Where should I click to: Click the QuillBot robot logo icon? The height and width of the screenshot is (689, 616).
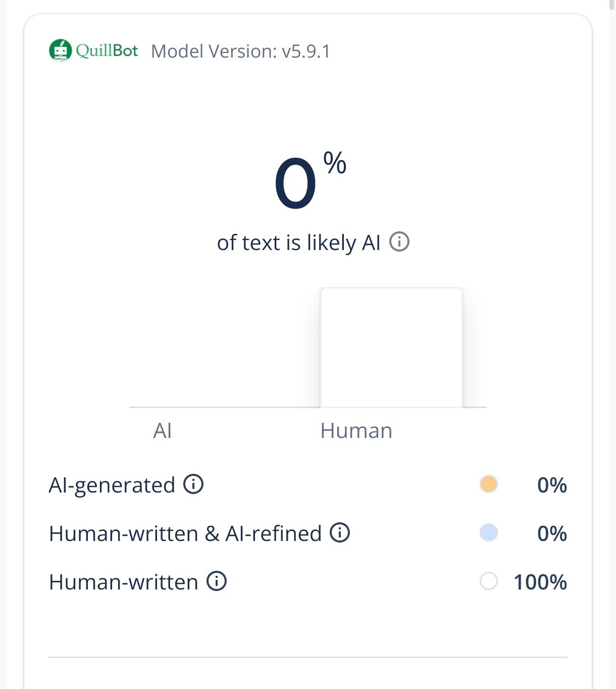coord(60,51)
